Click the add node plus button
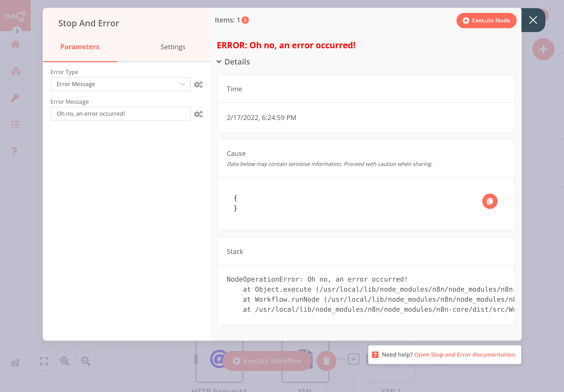Screen dimensions: 564x392 [543, 49]
